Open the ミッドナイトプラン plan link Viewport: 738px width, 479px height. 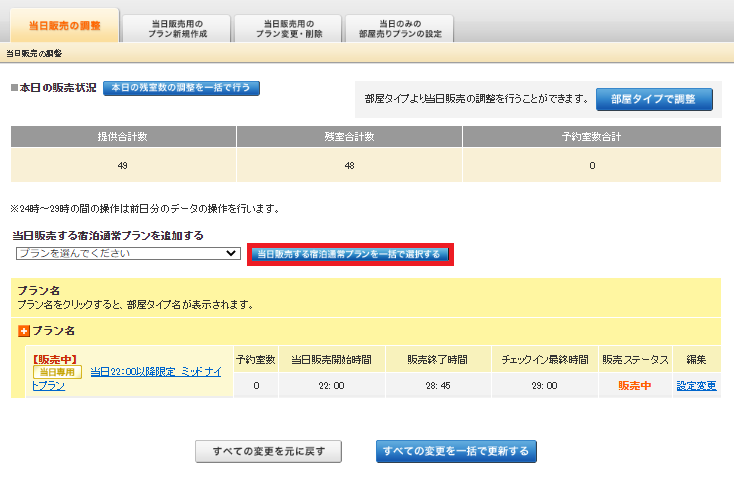[155, 372]
